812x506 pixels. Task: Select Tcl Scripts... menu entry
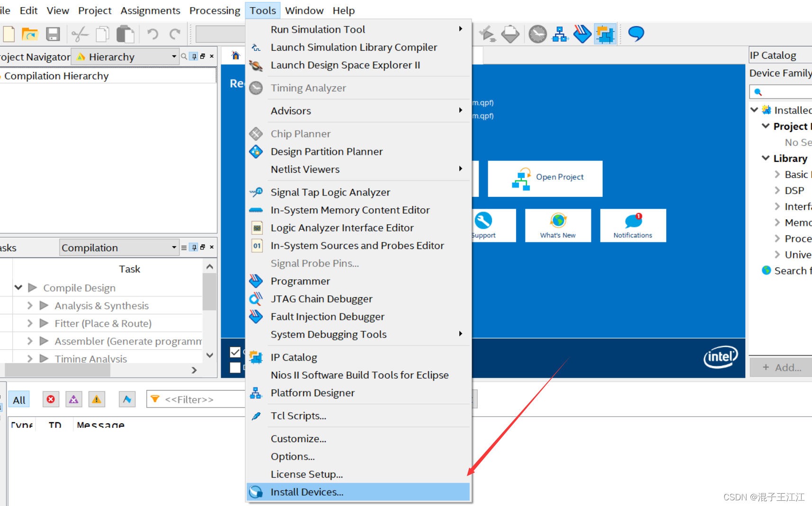(358, 416)
